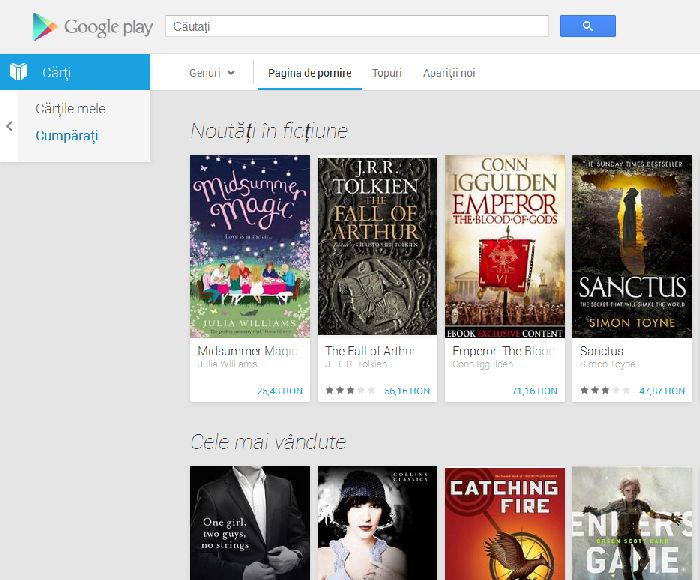Click the Cărți section header
This screenshot has width=700, height=580.
point(75,72)
